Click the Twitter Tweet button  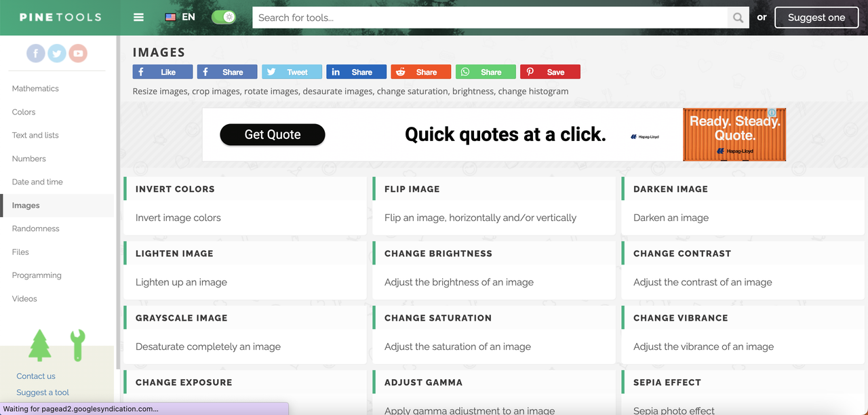(292, 72)
